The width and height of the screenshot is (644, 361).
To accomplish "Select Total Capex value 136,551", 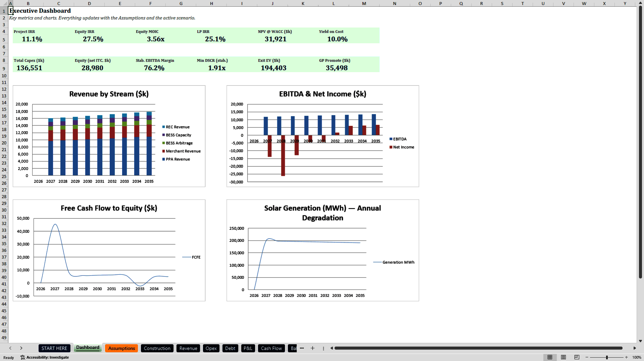I will point(29,68).
